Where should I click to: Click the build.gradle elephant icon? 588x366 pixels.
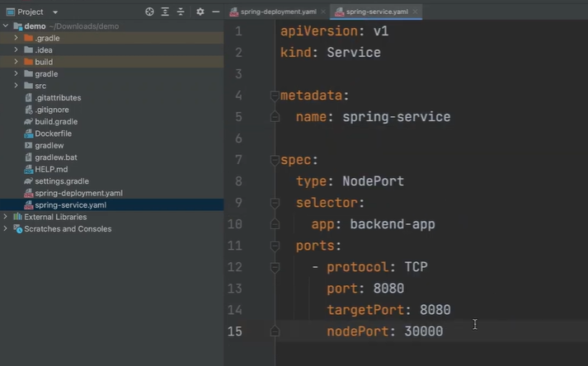pyautogui.click(x=29, y=121)
